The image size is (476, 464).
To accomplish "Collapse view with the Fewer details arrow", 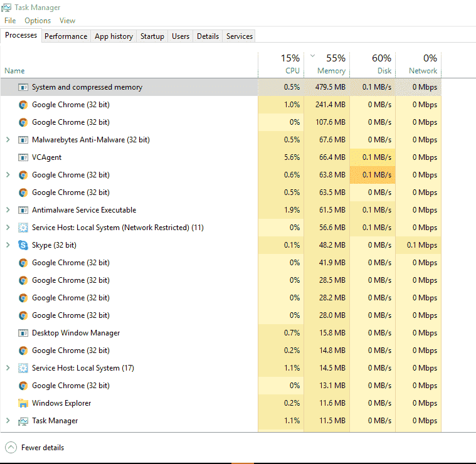I will tap(11, 448).
